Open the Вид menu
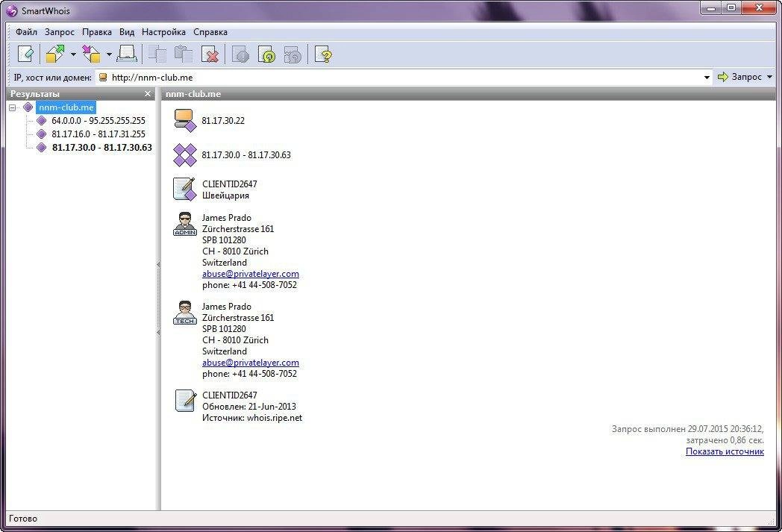Viewport: 782px width, 532px height. (x=127, y=32)
